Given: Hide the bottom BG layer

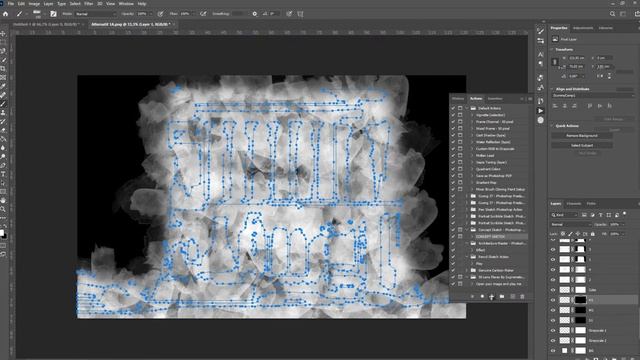Looking at the screenshot, I should coord(553,351).
